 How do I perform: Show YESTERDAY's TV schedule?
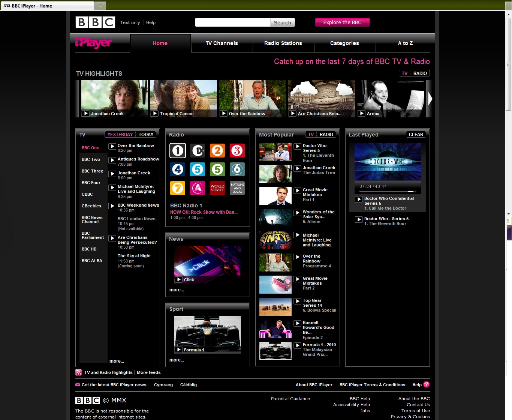point(120,135)
